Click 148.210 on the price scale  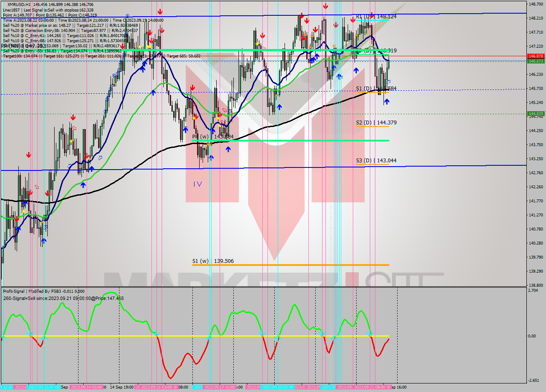click(536, 18)
